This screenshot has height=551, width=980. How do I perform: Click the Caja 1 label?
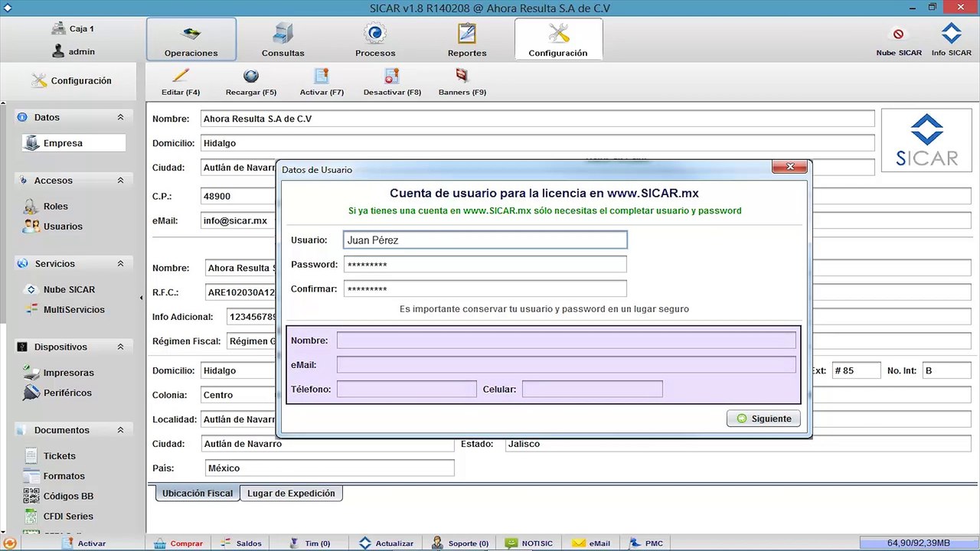tap(73, 29)
